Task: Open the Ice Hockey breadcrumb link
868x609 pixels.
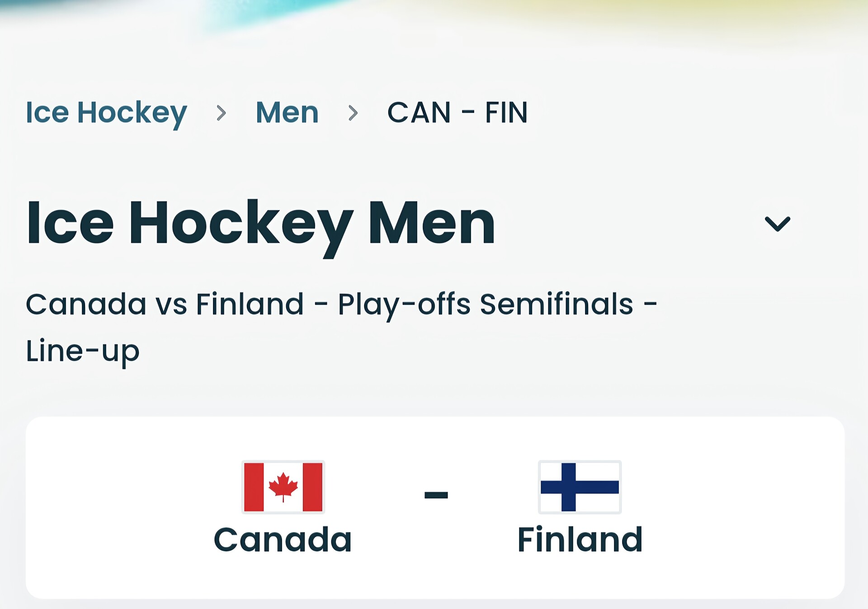Action: (106, 112)
